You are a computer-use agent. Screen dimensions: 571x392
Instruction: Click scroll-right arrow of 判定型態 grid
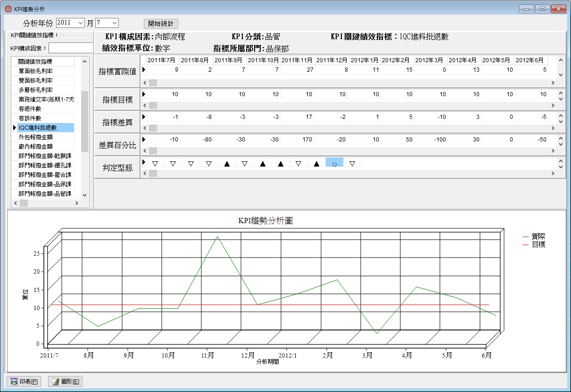click(x=553, y=174)
